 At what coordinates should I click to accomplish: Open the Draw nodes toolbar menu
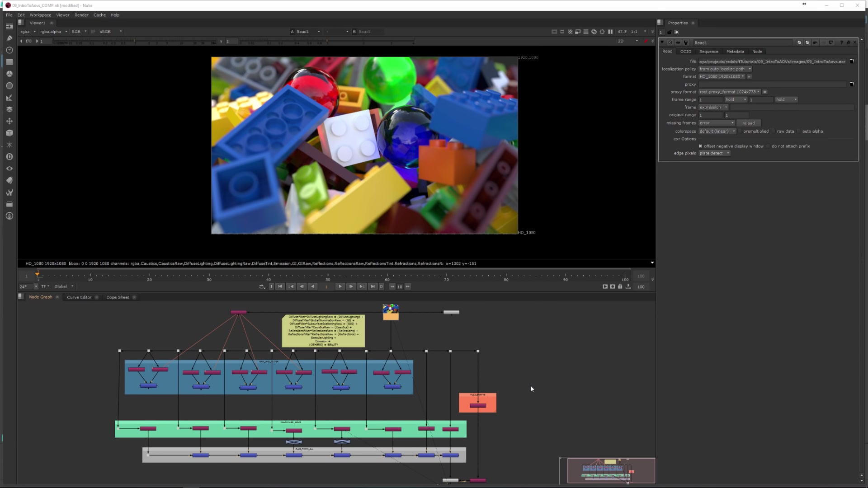9,38
